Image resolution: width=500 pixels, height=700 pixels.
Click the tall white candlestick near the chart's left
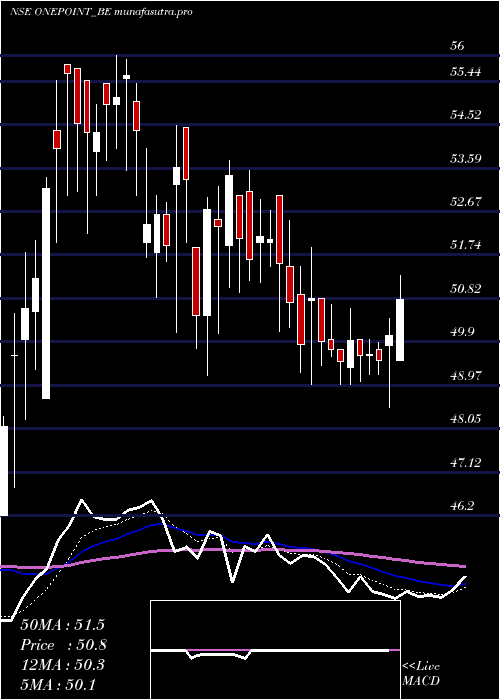pos(46,293)
